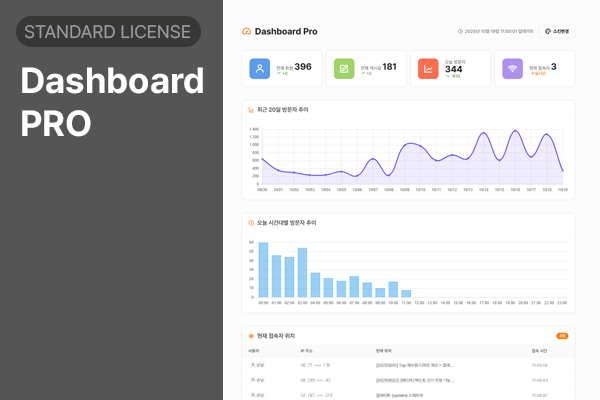This screenshot has width=600, height=400.
Task: Click the clock icon next to update timestamp
Action: coord(458,32)
